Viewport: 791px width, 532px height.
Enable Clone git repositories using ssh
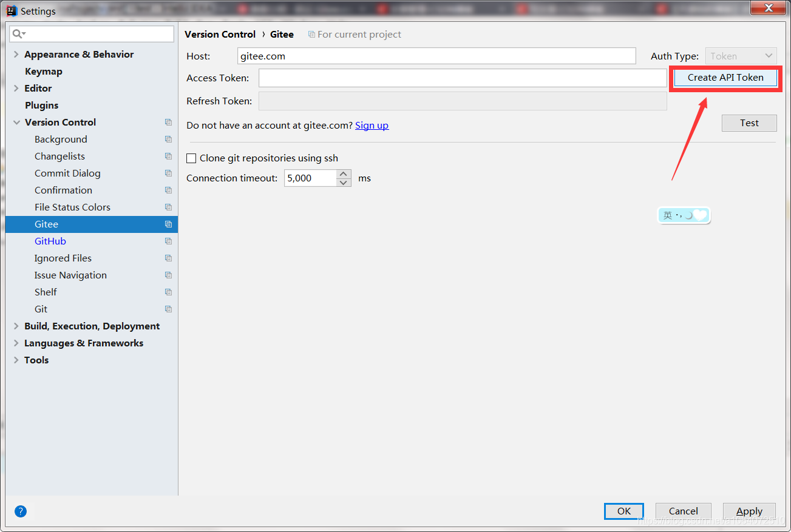191,158
